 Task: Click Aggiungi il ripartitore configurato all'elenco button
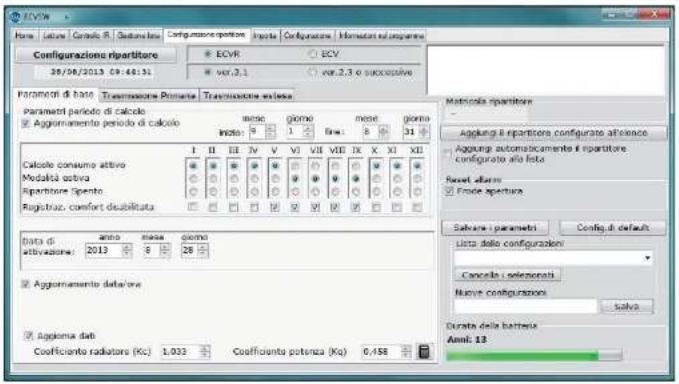[553, 133]
